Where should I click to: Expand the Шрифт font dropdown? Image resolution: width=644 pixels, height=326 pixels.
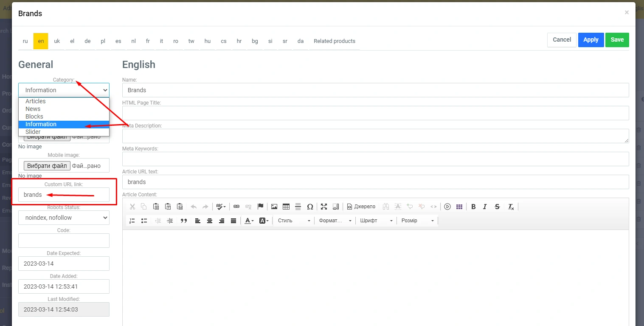coord(377,221)
